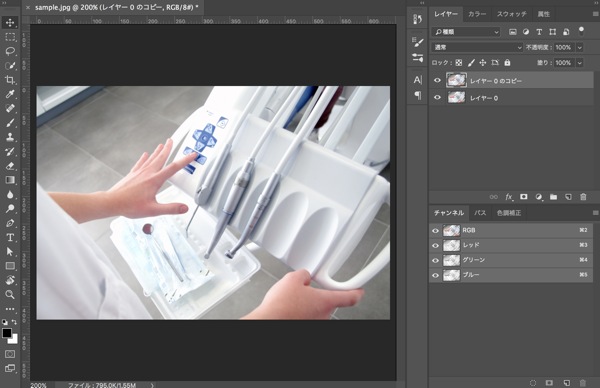Select the Clone Stamp tool
Image resolution: width=600 pixels, height=388 pixels.
point(10,137)
